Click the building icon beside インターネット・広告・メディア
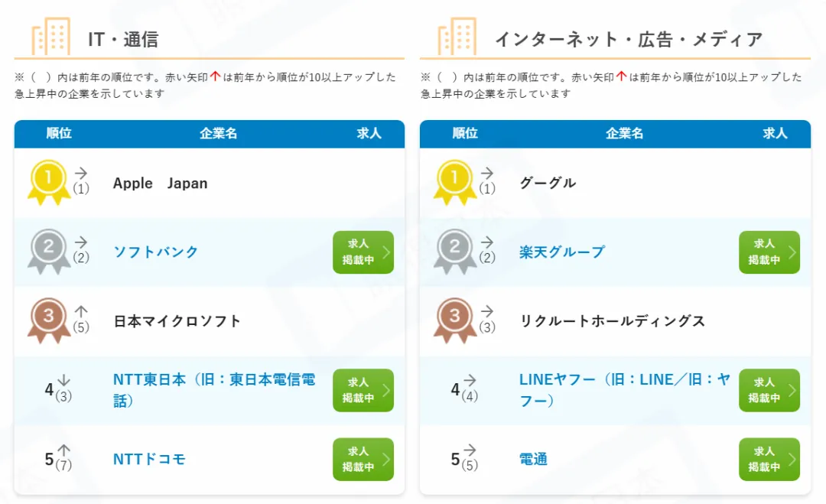826x504 pixels. [x=457, y=36]
